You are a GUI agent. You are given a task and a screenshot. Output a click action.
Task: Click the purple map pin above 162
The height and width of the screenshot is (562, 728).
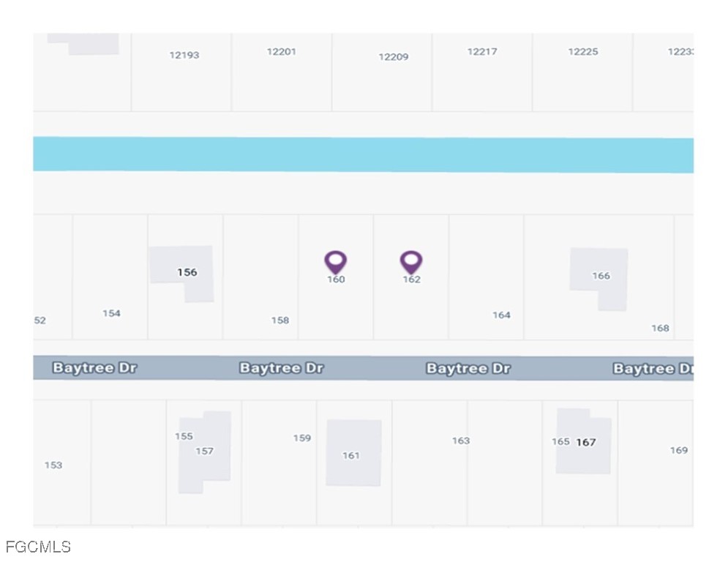click(411, 262)
